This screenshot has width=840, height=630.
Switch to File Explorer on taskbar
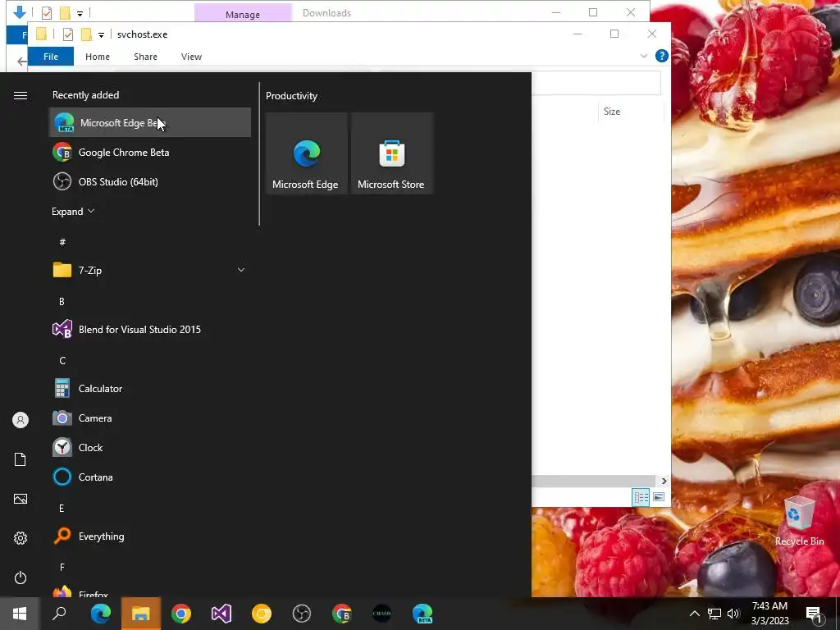coord(141,614)
